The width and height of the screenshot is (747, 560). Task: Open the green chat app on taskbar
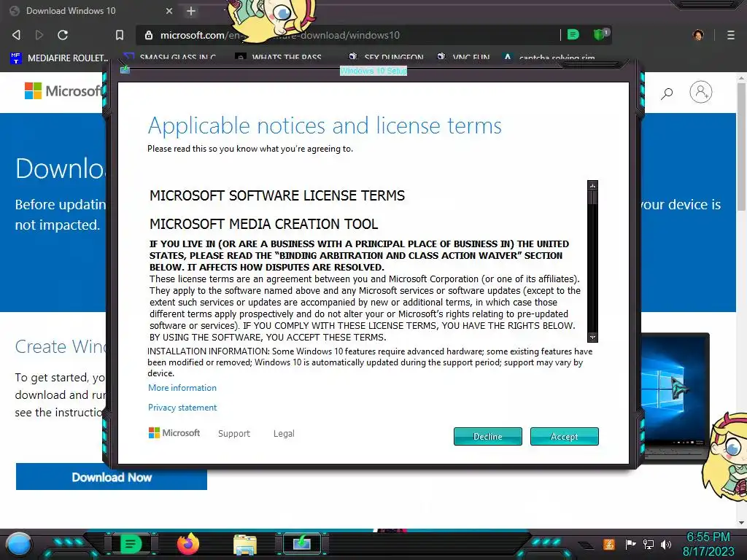[x=130, y=544]
